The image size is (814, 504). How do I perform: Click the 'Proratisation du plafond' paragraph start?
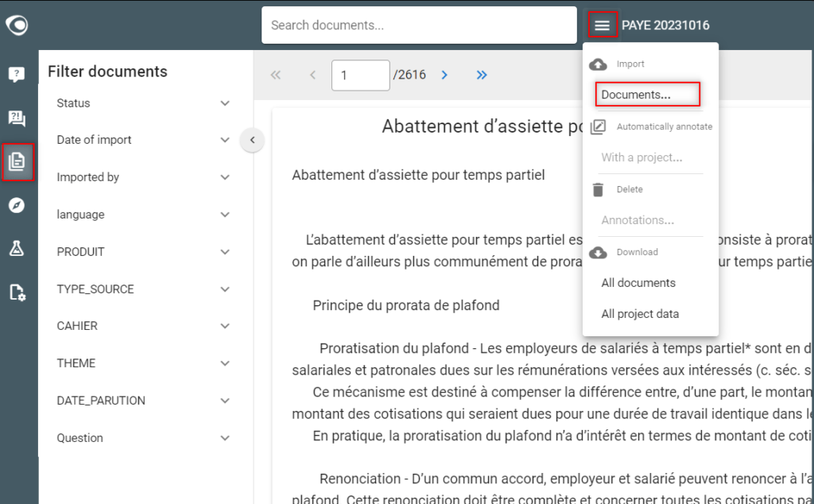click(x=394, y=348)
